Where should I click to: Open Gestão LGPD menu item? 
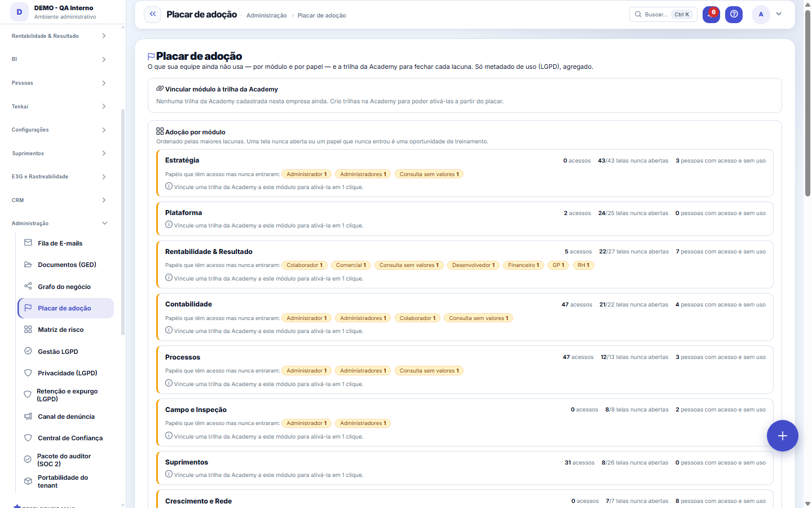(x=66, y=352)
